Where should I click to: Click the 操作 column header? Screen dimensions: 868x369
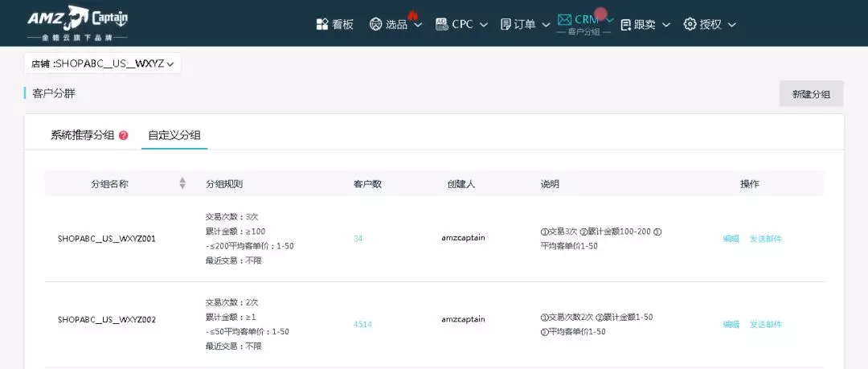tap(750, 184)
